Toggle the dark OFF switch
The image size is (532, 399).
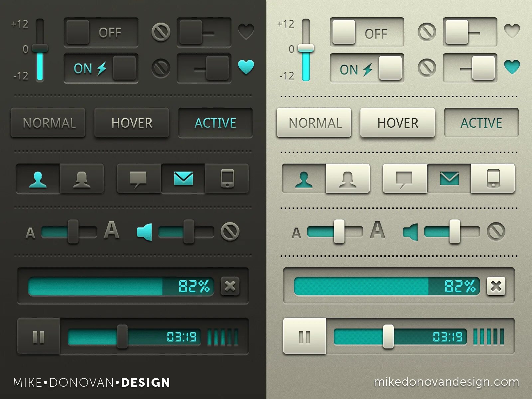tap(101, 32)
